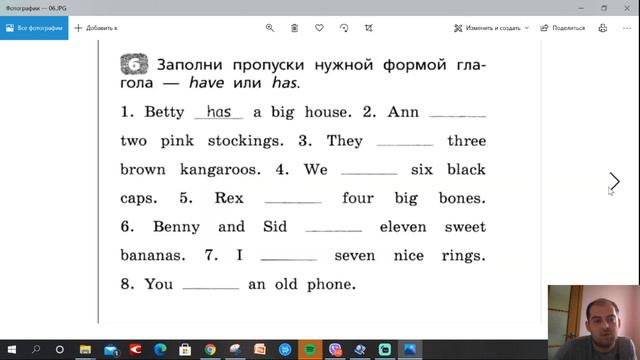Zoom in with the magnifier icon
This screenshot has width=640, height=360.
[x=270, y=28]
